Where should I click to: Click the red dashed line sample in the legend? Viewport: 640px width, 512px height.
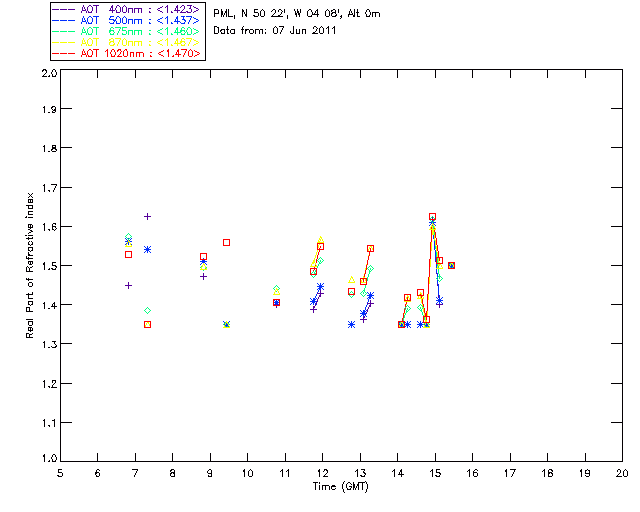(x=64, y=53)
